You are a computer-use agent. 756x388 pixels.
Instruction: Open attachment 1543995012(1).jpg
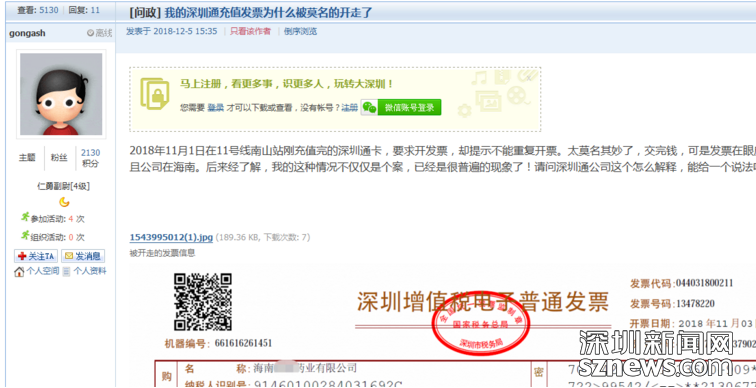[171, 238]
